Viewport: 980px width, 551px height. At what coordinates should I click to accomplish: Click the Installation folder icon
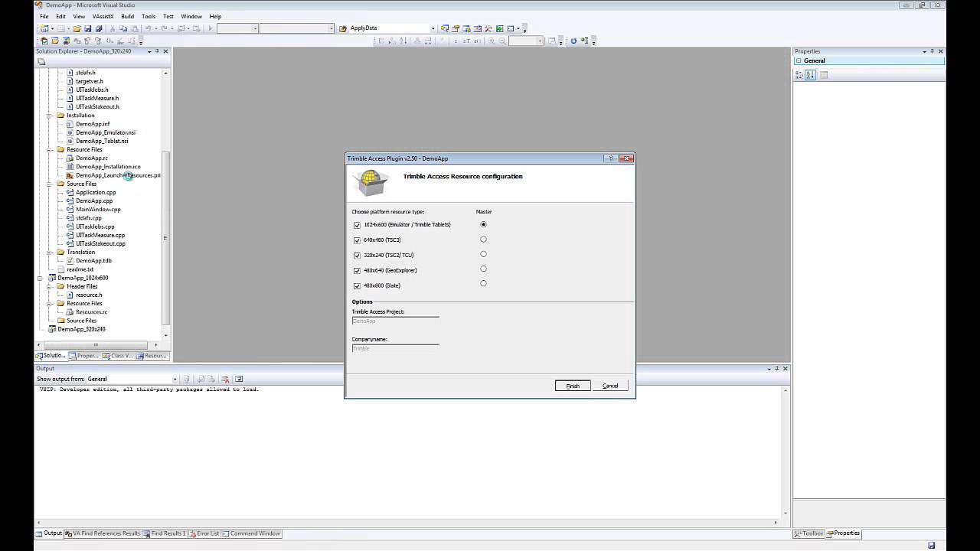[61, 115]
